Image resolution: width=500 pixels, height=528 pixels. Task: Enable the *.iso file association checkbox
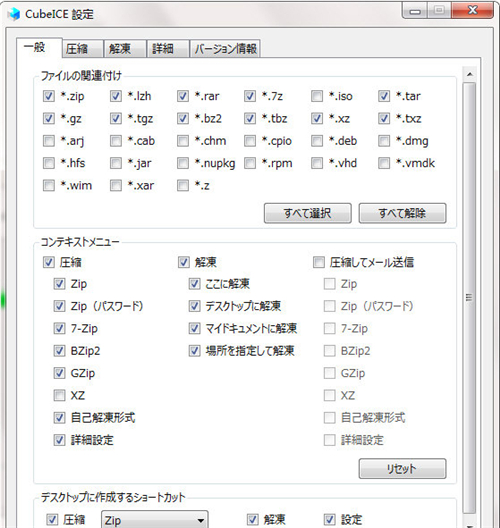pyautogui.click(x=317, y=96)
